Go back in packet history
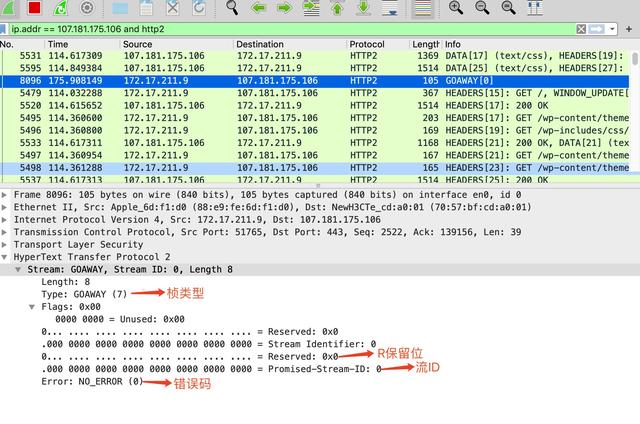The width and height of the screenshot is (640, 424). (258, 7)
